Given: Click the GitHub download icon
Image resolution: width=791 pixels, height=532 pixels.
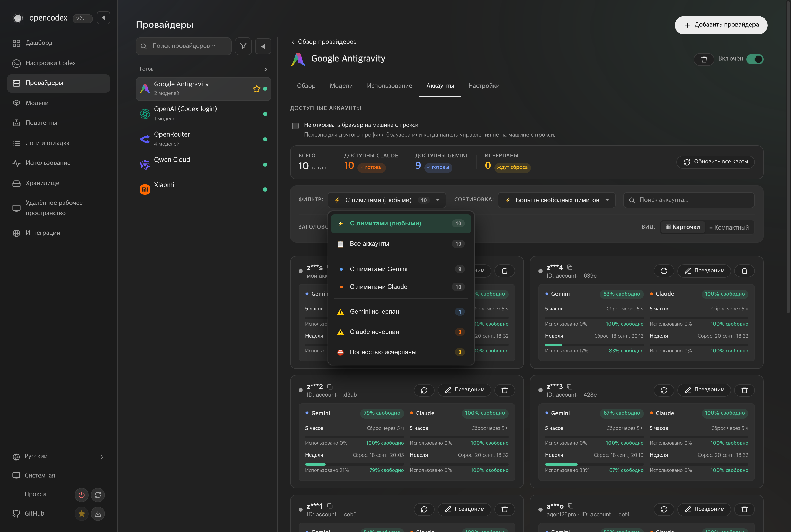Looking at the screenshot, I should [x=98, y=514].
